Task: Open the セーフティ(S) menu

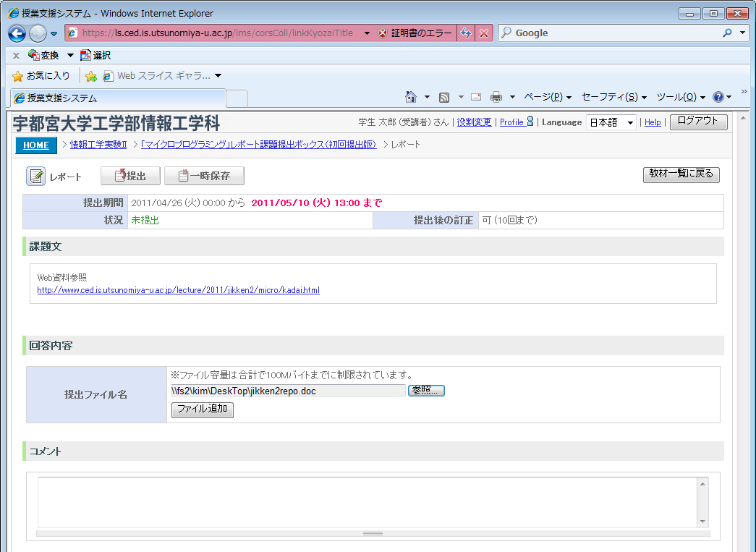Action: (x=613, y=97)
